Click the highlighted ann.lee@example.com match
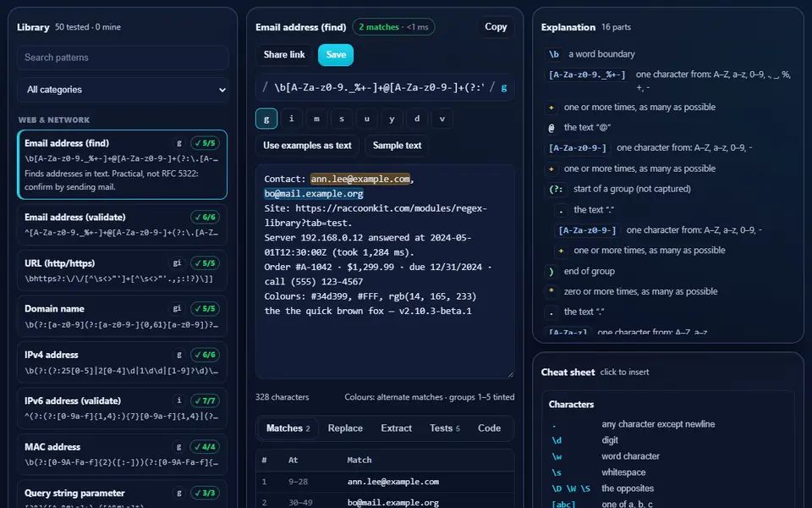Image resolution: width=812 pixels, height=508 pixels. coord(360,179)
